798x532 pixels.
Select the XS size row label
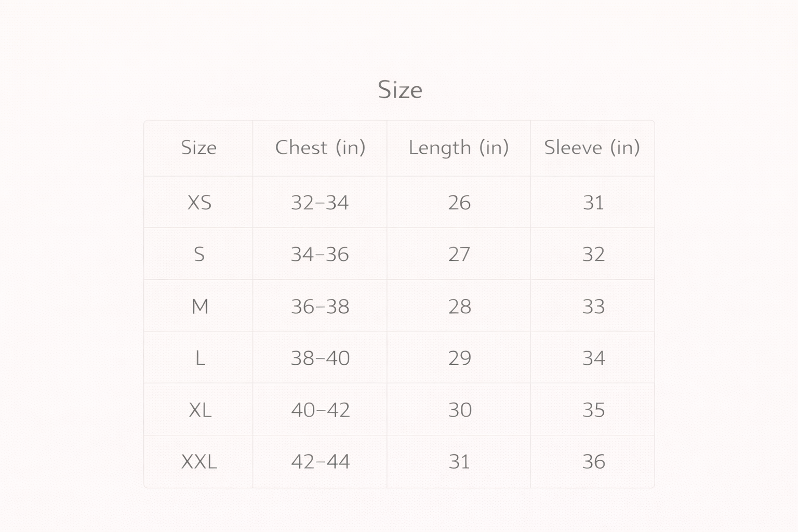(199, 202)
